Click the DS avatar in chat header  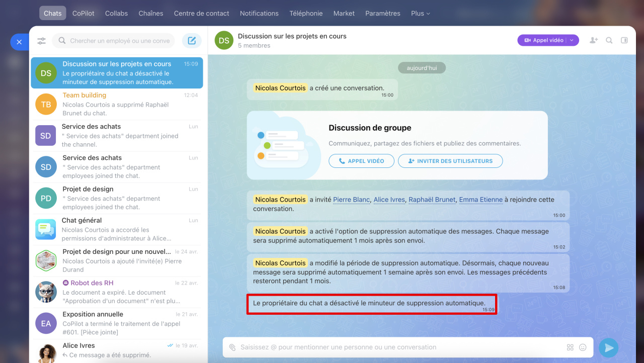coord(224,40)
